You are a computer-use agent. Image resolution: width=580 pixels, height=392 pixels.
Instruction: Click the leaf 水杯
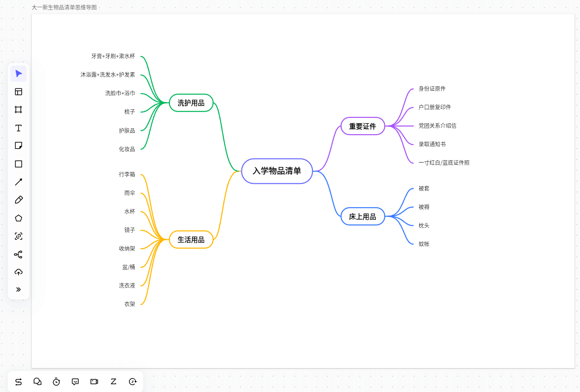coord(130,211)
